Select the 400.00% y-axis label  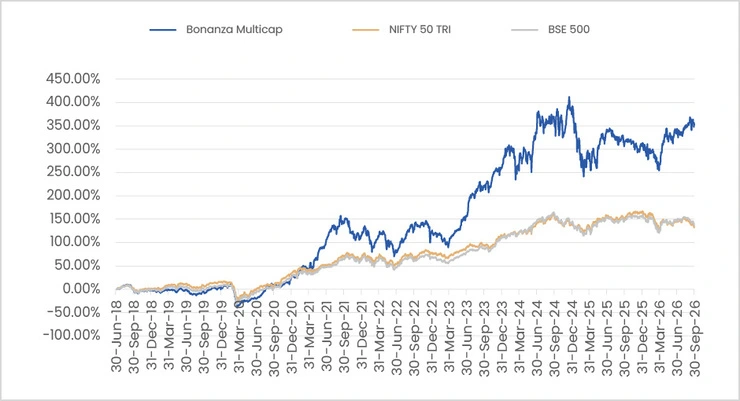coord(73,102)
